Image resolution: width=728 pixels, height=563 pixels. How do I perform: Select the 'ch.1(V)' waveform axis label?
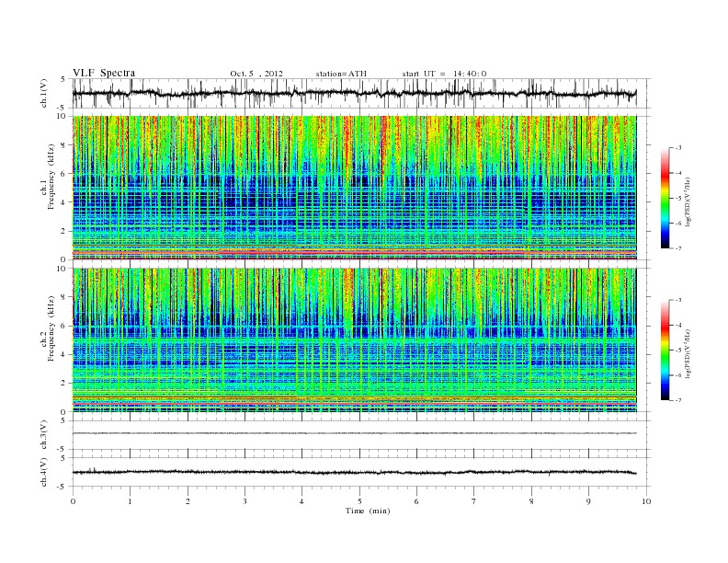click(x=44, y=93)
